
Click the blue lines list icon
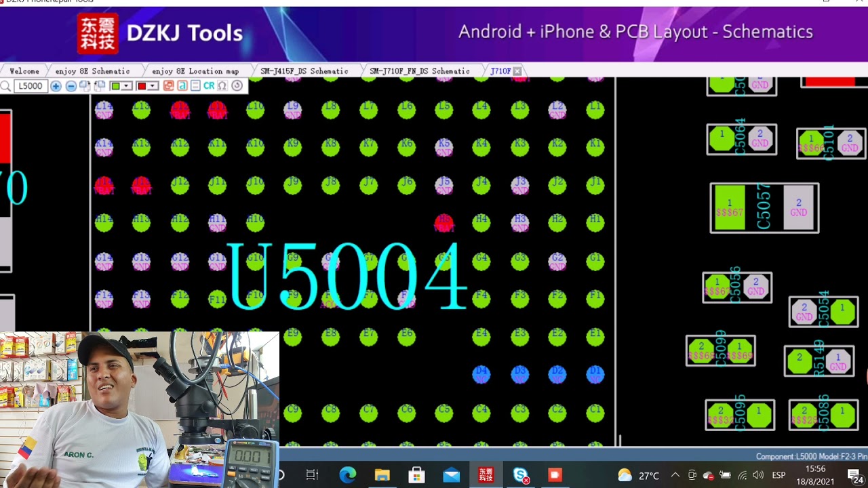195,86
